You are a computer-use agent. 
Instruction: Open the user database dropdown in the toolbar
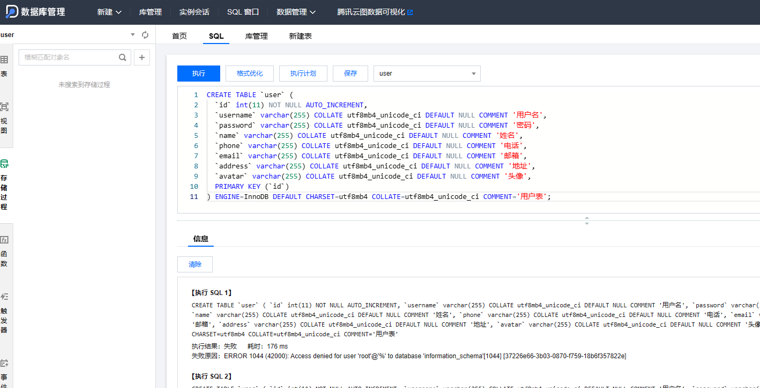(x=427, y=74)
